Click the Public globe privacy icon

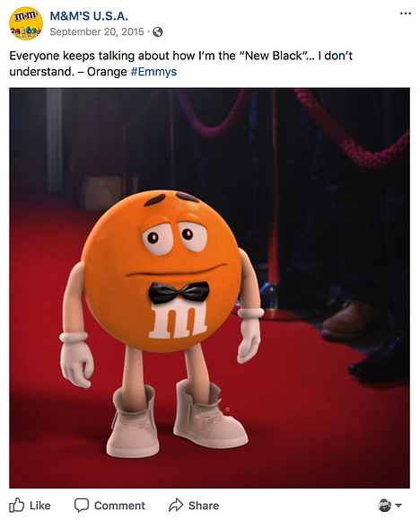pos(158,32)
